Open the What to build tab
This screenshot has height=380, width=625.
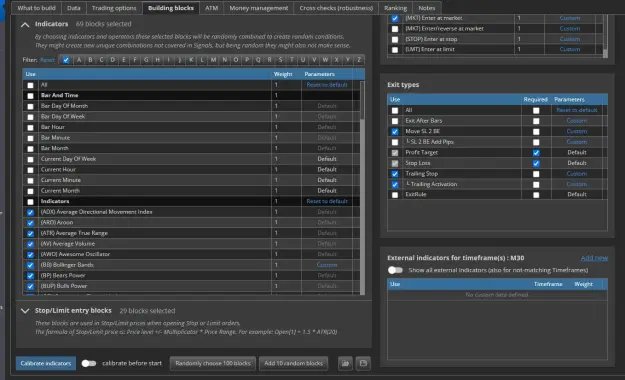(36, 8)
